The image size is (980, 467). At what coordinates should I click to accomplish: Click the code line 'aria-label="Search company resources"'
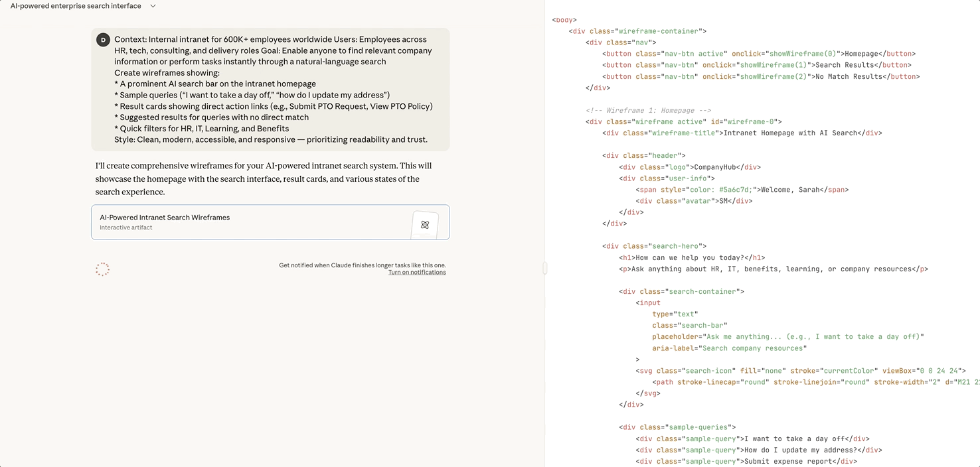(x=730, y=348)
